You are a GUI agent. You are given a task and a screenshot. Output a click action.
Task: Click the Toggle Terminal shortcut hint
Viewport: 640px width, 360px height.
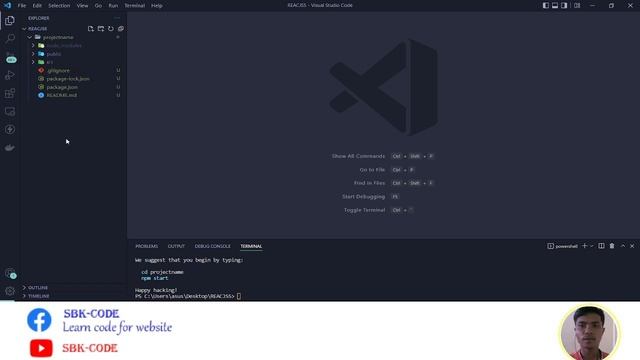point(379,210)
